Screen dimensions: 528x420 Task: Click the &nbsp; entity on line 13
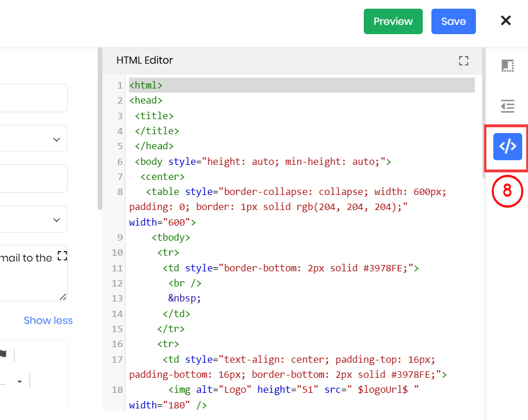(x=184, y=299)
